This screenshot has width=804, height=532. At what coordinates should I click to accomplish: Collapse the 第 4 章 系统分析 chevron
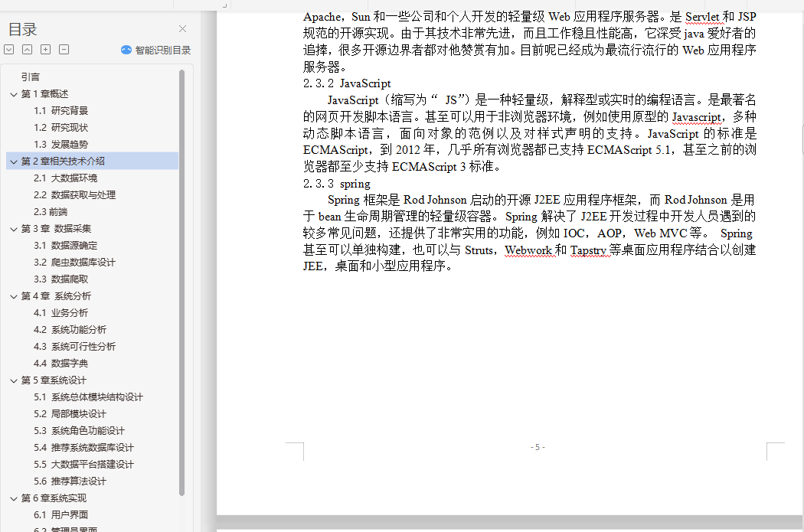(x=14, y=296)
